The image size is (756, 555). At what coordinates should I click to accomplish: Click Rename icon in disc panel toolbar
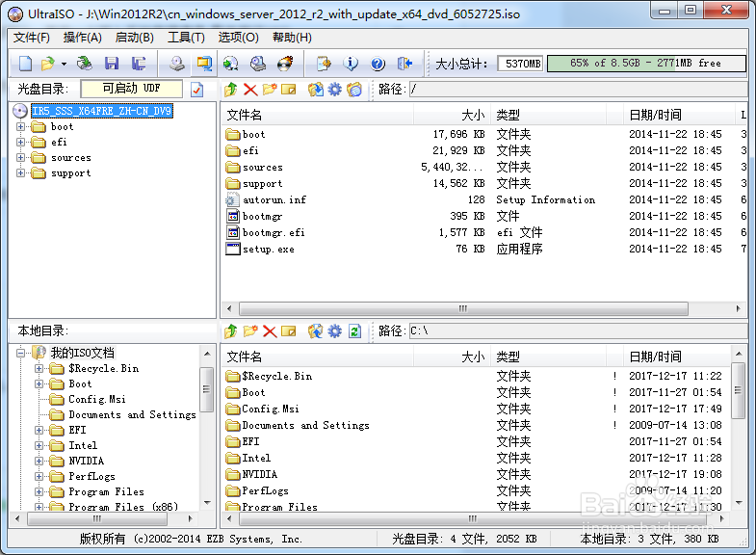coord(288,90)
